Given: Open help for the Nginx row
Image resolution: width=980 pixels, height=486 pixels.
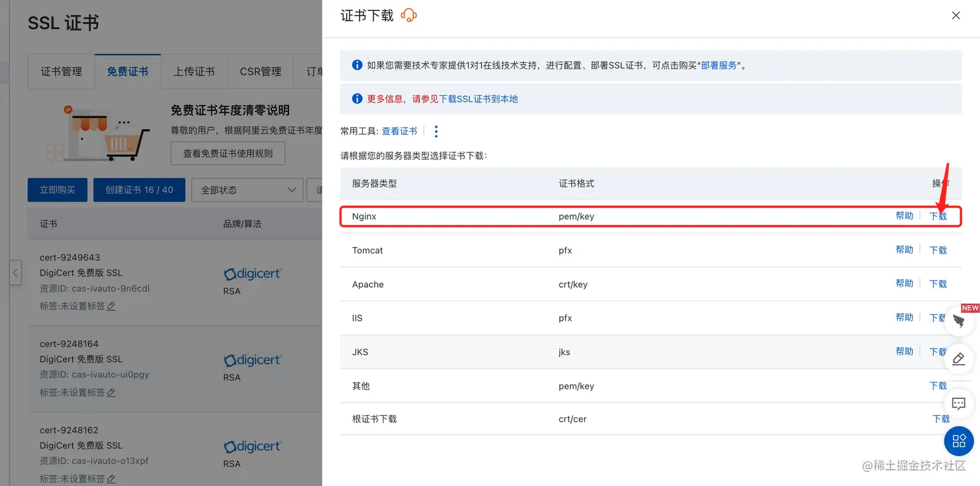Looking at the screenshot, I should pos(904,216).
